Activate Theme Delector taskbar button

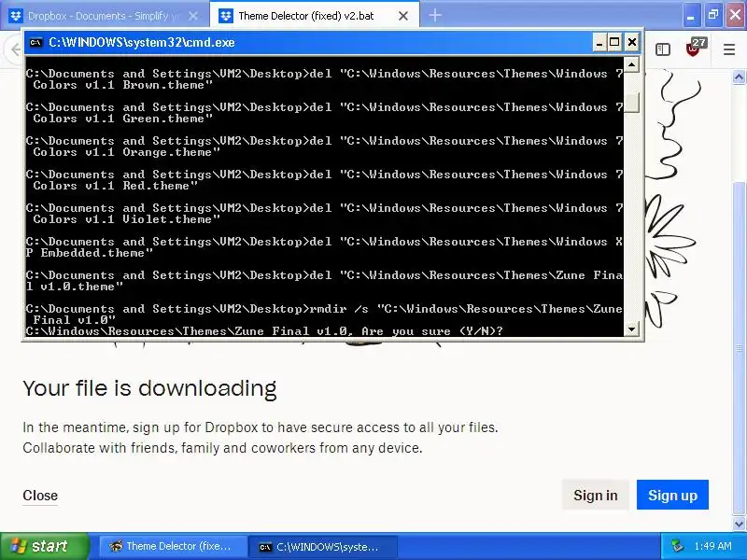(173, 546)
